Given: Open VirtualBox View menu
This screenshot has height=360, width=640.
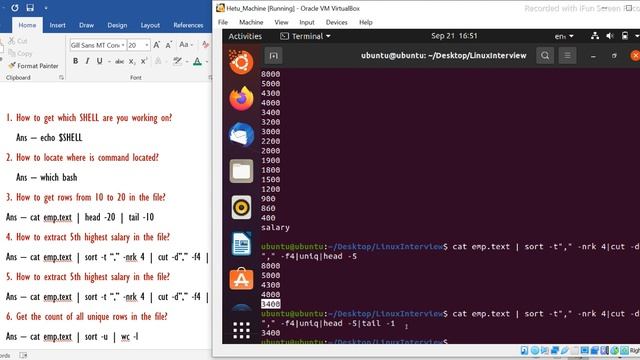Looking at the screenshot, I should [x=281, y=22].
